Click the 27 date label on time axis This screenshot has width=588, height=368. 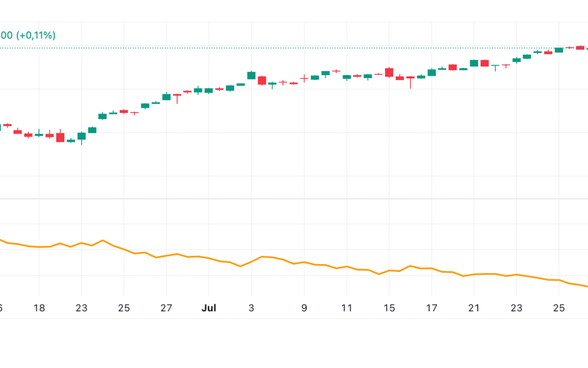pyautogui.click(x=167, y=308)
